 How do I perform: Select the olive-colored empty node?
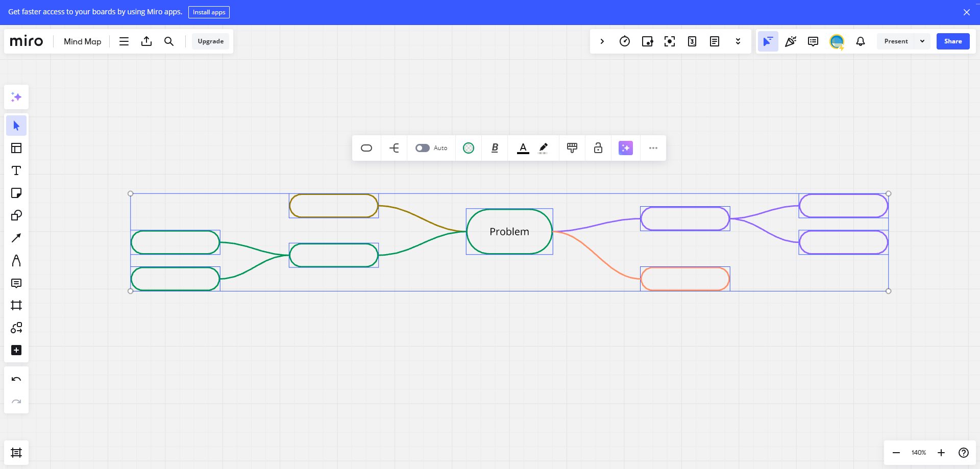334,206
